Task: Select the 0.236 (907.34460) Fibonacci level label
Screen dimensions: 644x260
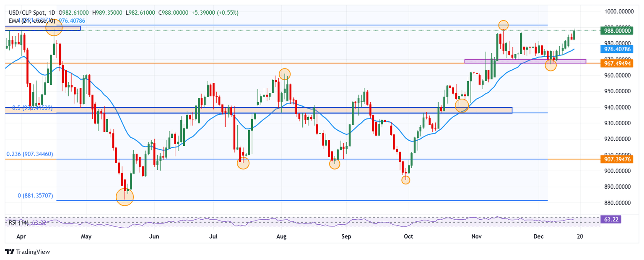Action: pyautogui.click(x=29, y=155)
